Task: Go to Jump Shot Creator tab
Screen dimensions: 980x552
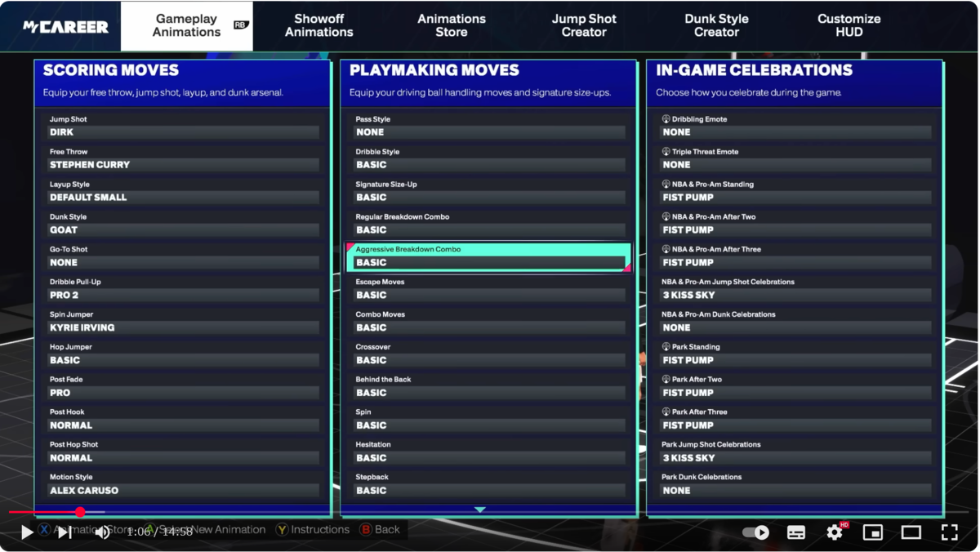Action: (x=584, y=25)
